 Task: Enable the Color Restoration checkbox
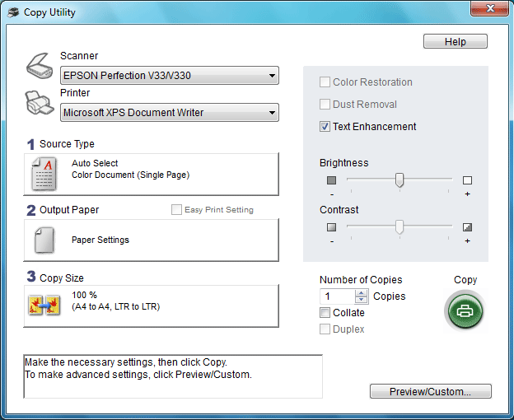pyautogui.click(x=325, y=82)
